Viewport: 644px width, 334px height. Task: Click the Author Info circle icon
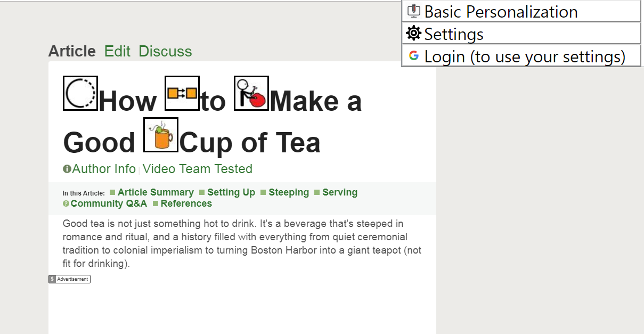[x=67, y=169]
